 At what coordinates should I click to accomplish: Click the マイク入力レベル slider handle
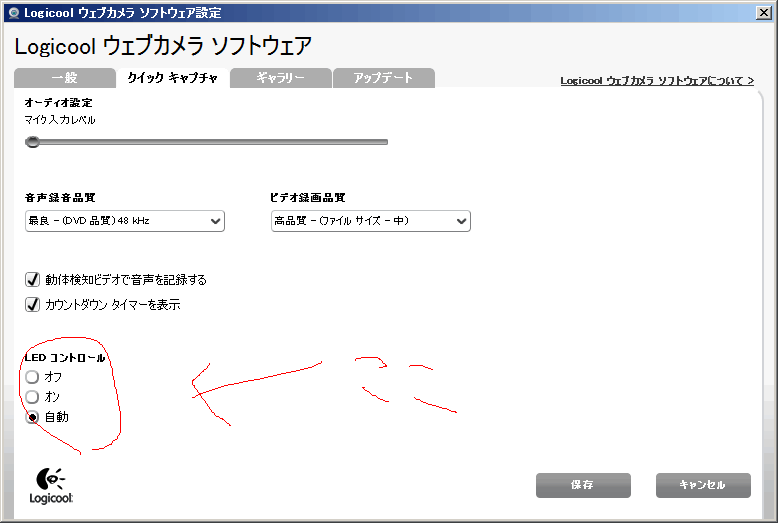[32, 142]
